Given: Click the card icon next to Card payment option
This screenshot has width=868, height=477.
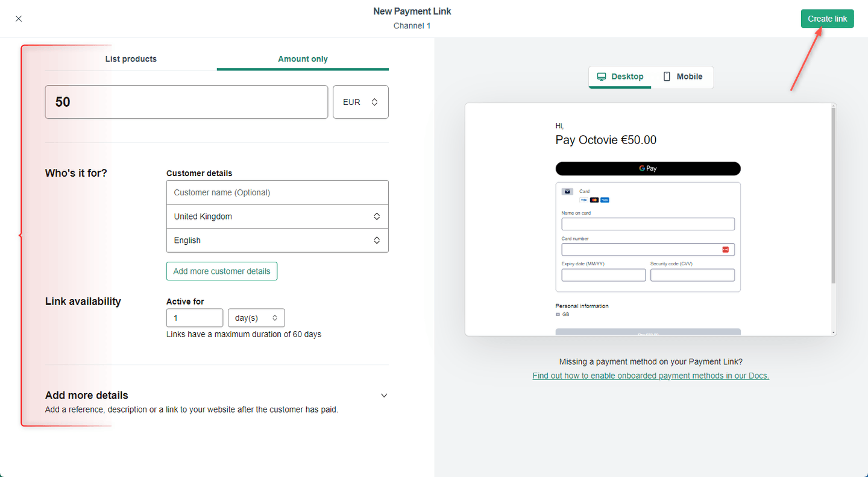Looking at the screenshot, I should click(567, 191).
